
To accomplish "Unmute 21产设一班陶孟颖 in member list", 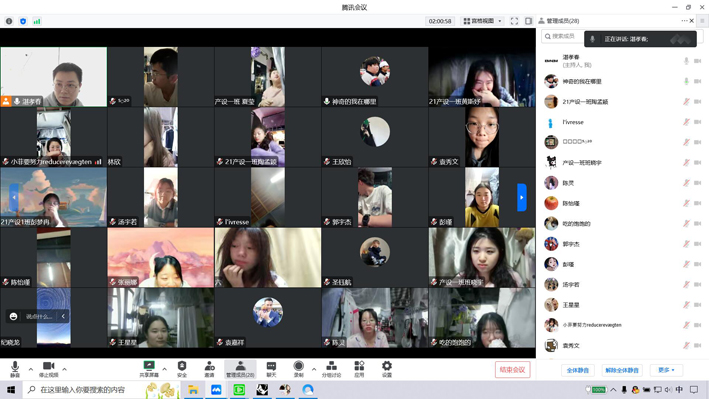I will point(686,102).
